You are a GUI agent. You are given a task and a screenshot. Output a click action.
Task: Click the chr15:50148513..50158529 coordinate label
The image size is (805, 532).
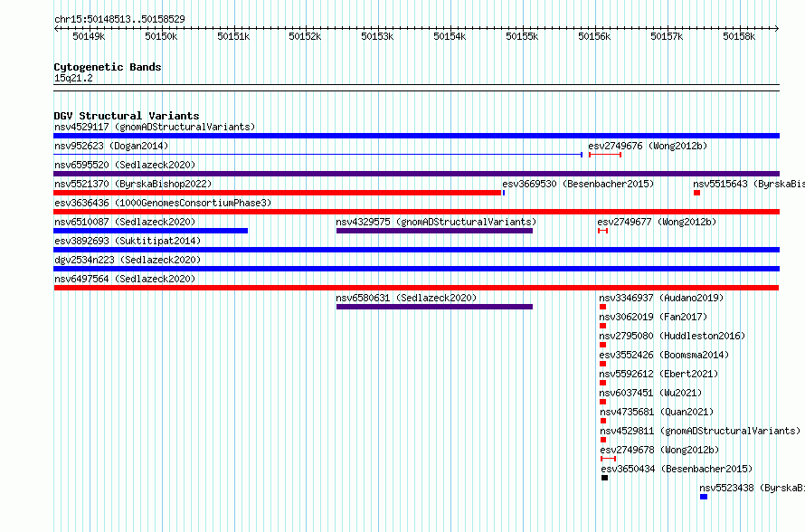(x=119, y=19)
